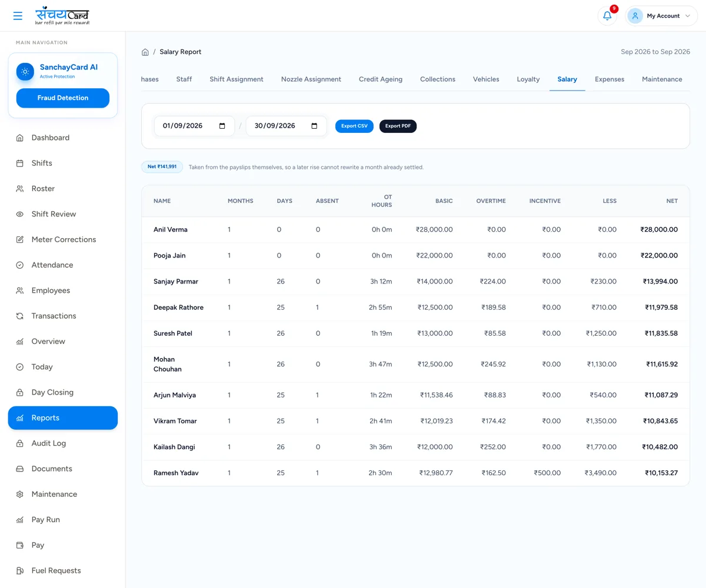Click the Shift Review eye icon
The image size is (706, 588).
pyautogui.click(x=19, y=214)
